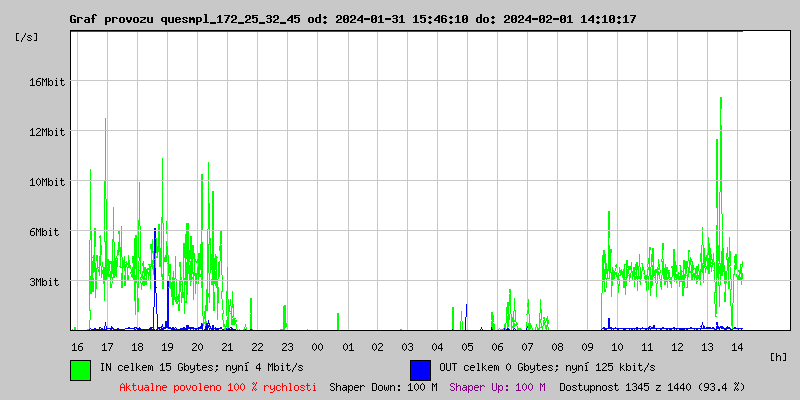The image size is (800, 400).
Task: Click the '00' midnight hour marker
Action: point(317,346)
